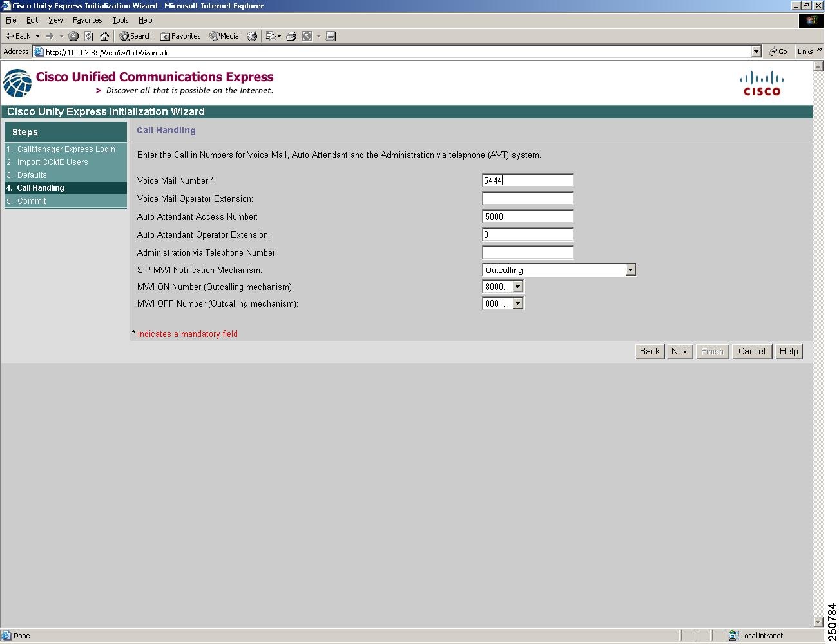Open the File menu
This screenshot has width=839, height=644.
pos(11,20)
